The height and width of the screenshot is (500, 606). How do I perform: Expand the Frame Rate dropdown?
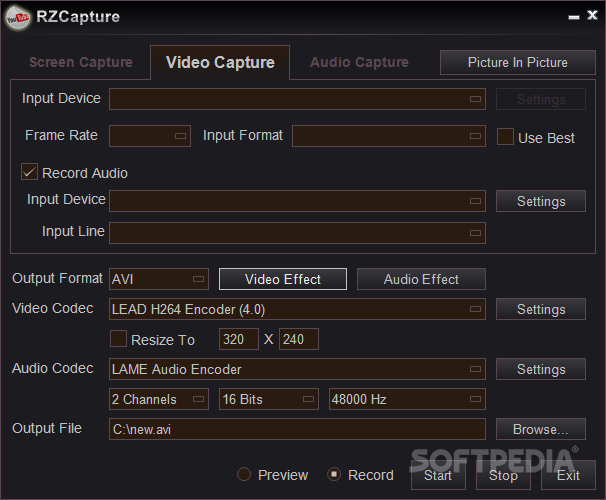pos(150,136)
